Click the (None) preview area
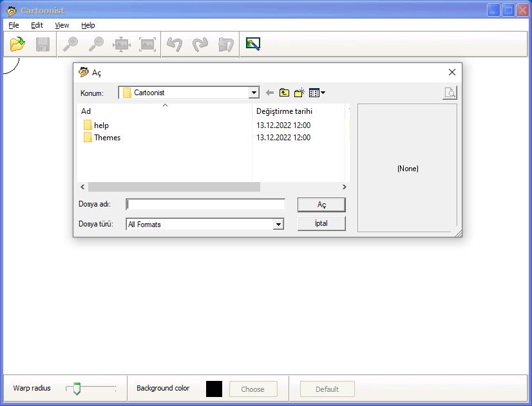The height and width of the screenshot is (406, 532). (x=408, y=169)
